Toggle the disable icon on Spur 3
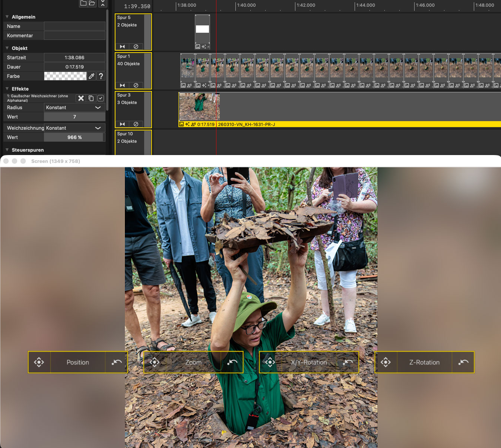501x448 pixels. click(x=136, y=124)
